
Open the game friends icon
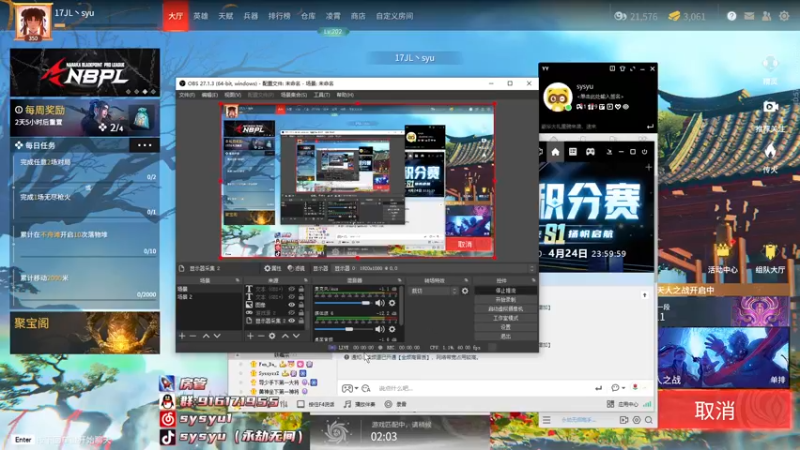click(x=766, y=16)
